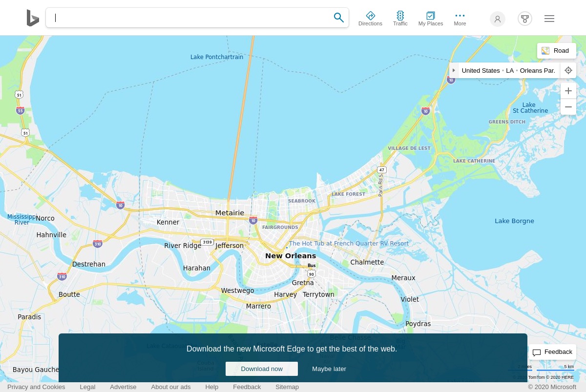The image size is (586, 392).
Task: Click Poydras label on map
Action: 418,324
